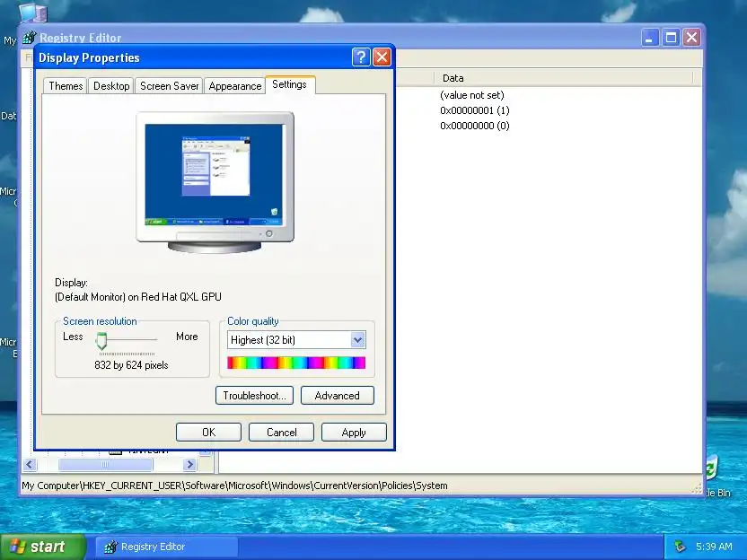Open Advanced display settings

338,395
